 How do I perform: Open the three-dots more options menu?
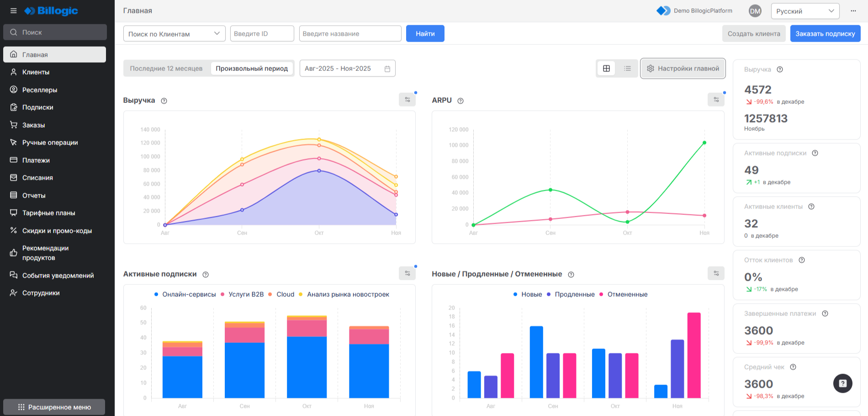point(853,11)
